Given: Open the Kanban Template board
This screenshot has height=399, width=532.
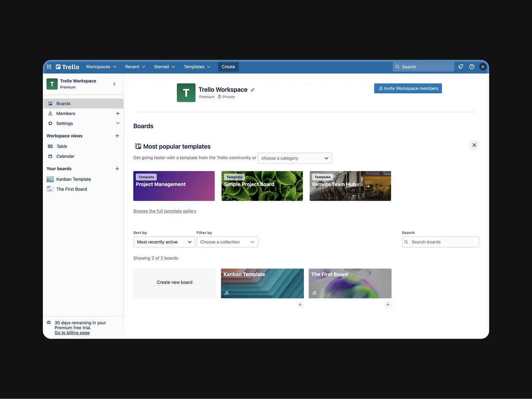Looking at the screenshot, I should coord(262,283).
